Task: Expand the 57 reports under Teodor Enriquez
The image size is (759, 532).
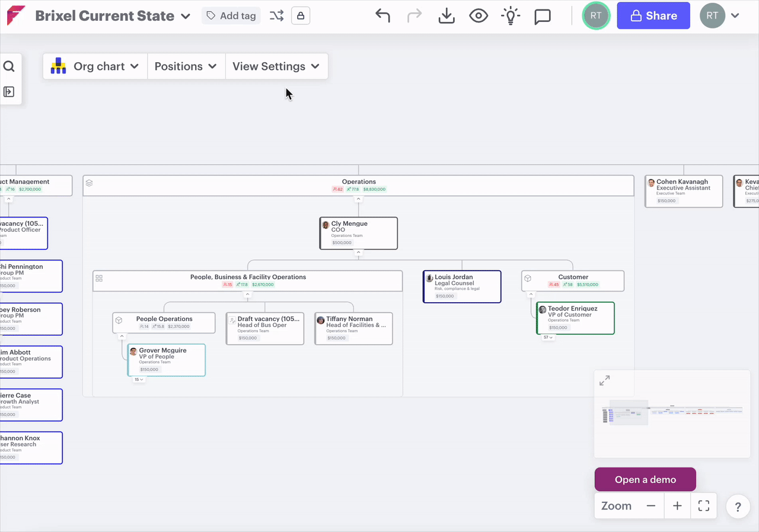Action: coord(547,338)
